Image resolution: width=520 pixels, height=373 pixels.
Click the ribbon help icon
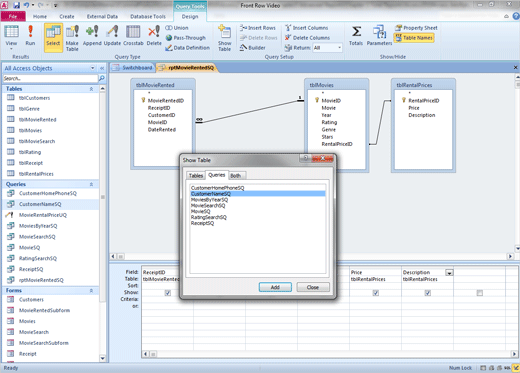click(516, 16)
